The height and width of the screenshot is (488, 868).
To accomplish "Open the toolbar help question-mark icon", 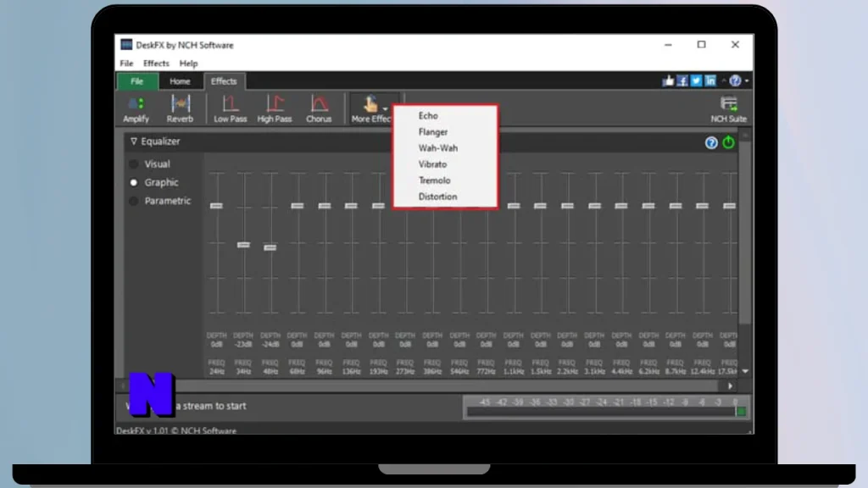I will (735, 80).
